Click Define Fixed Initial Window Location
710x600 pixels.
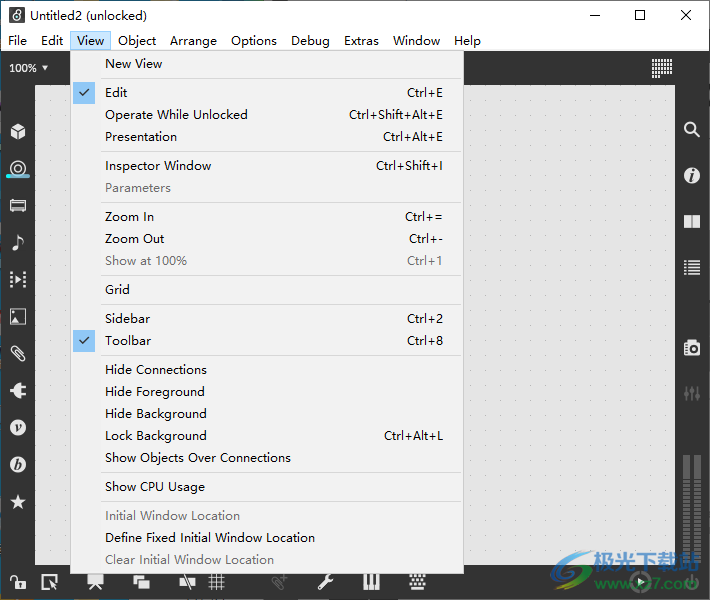pyautogui.click(x=210, y=538)
